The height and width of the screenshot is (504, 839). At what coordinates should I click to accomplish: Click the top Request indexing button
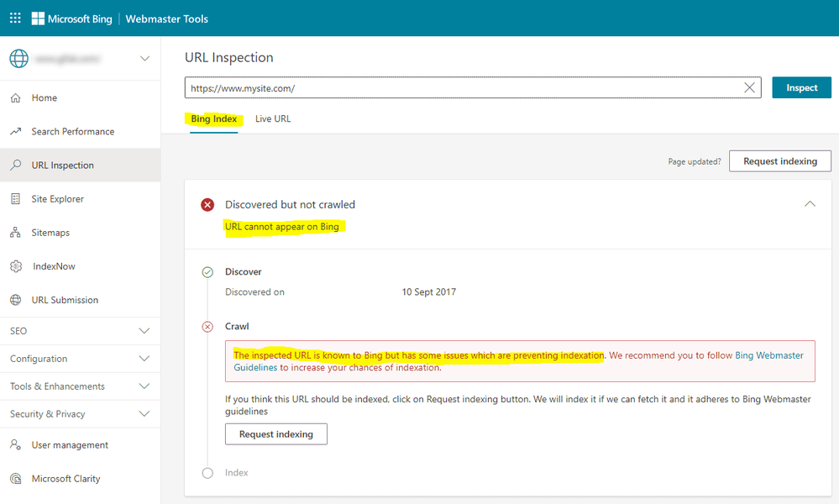[x=780, y=161]
